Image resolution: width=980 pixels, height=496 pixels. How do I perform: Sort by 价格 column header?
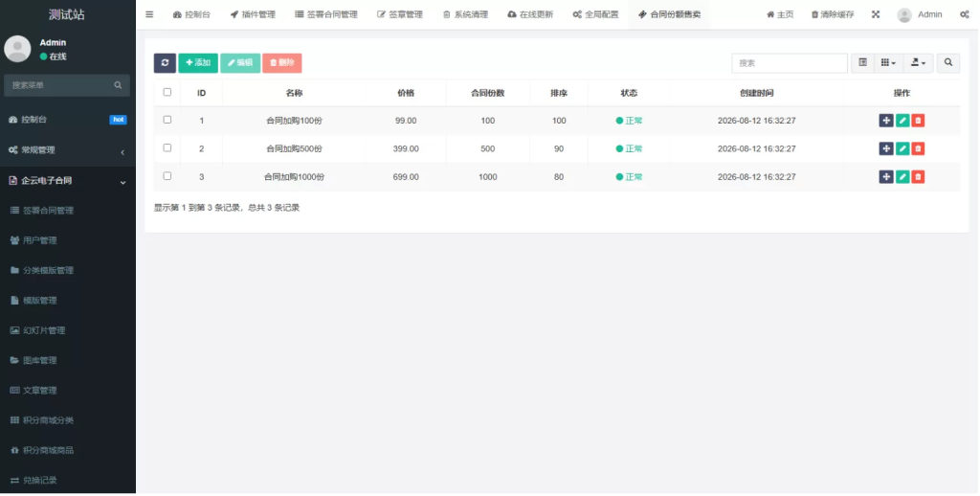pos(406,93)
